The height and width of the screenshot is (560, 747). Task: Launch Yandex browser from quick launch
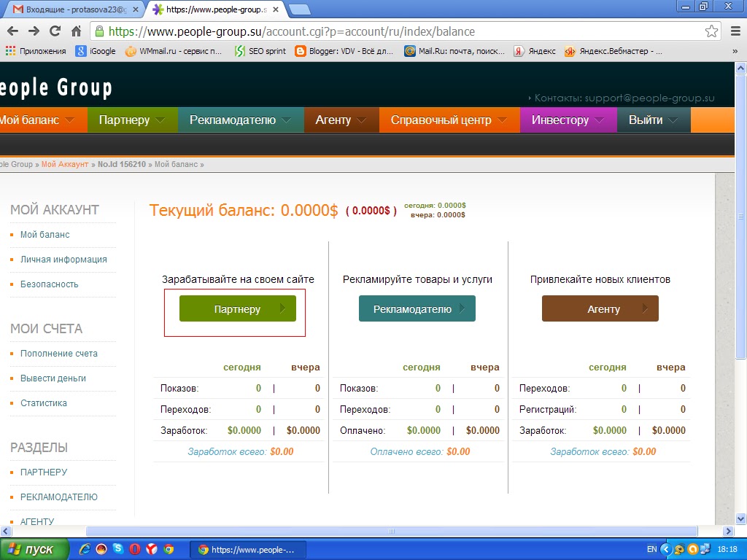[x=152, y=549]
